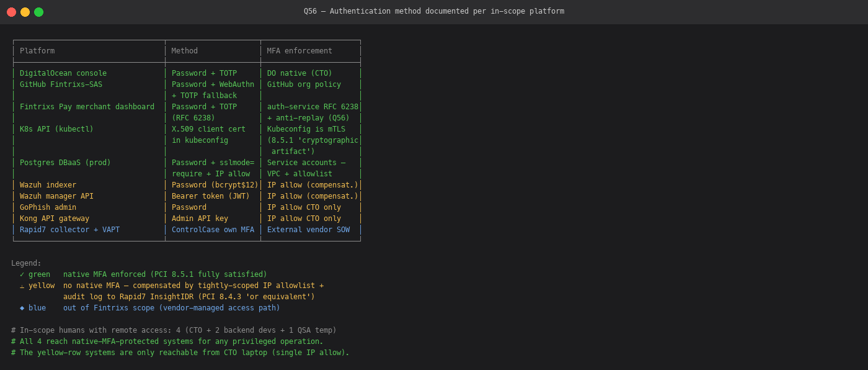
Task: Click the 'Service accounts —' cell
Action: [306, 163]
